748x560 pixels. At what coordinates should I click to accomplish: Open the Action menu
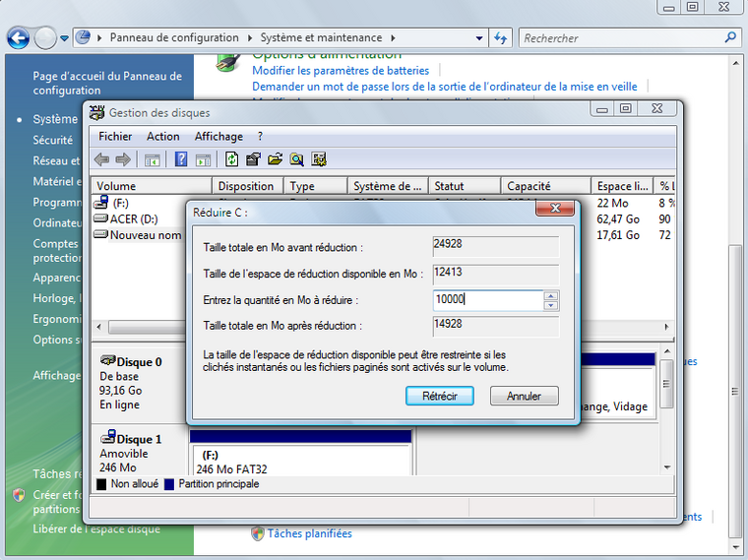point(163,137)
